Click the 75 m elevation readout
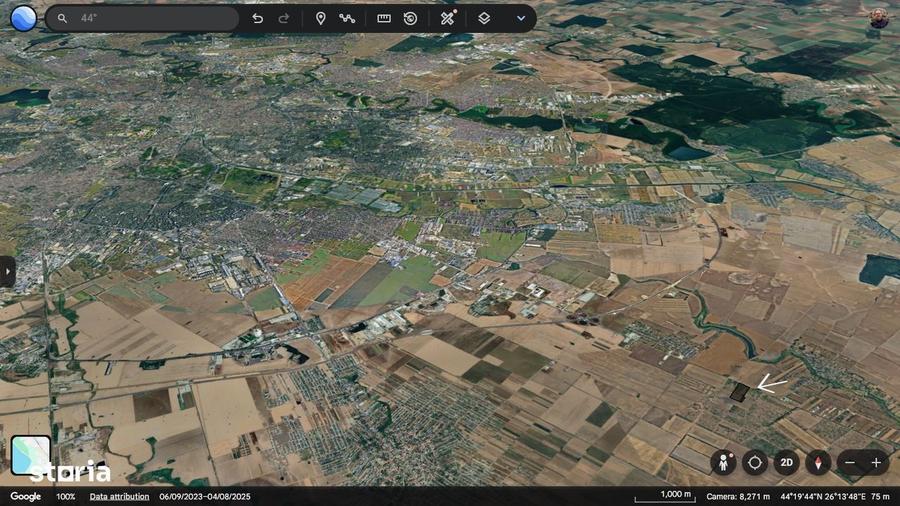900x506 pixels. [880, 497]
